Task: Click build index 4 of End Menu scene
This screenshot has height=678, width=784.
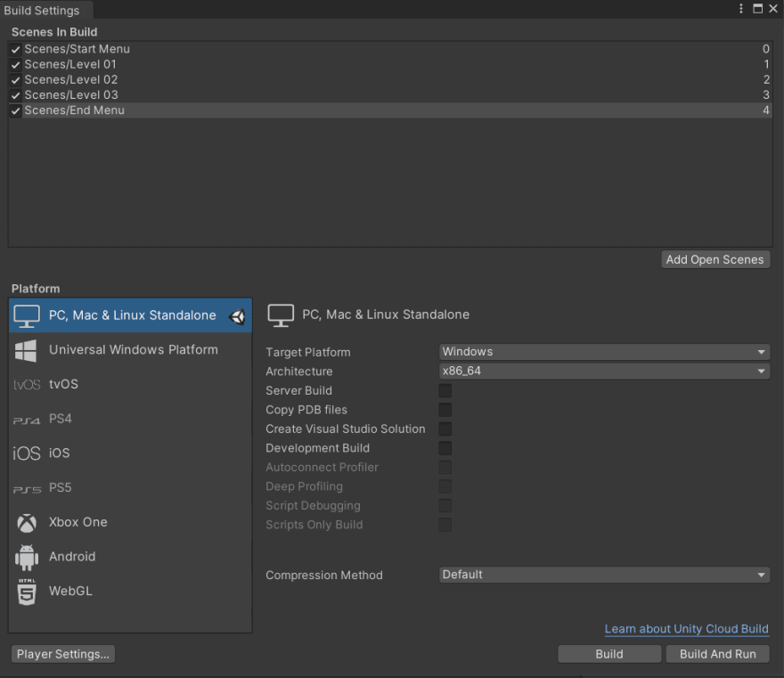Action: (x=765, y=110)
